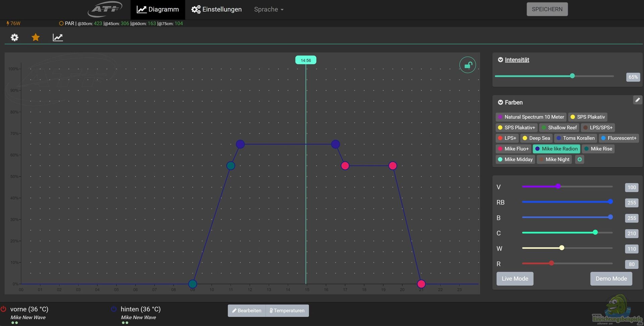644x326 pixels.
Task: Open the Sprache dropdown menu
Action: 269,9
